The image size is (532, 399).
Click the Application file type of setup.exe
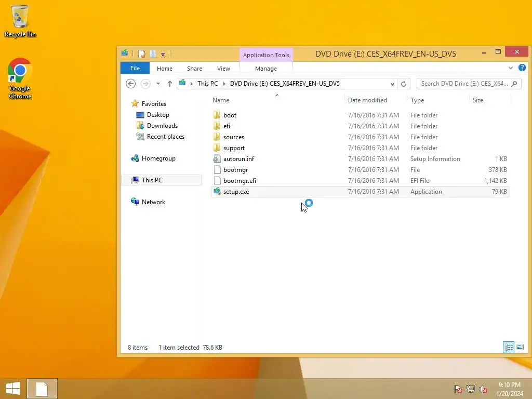[426, 191]
